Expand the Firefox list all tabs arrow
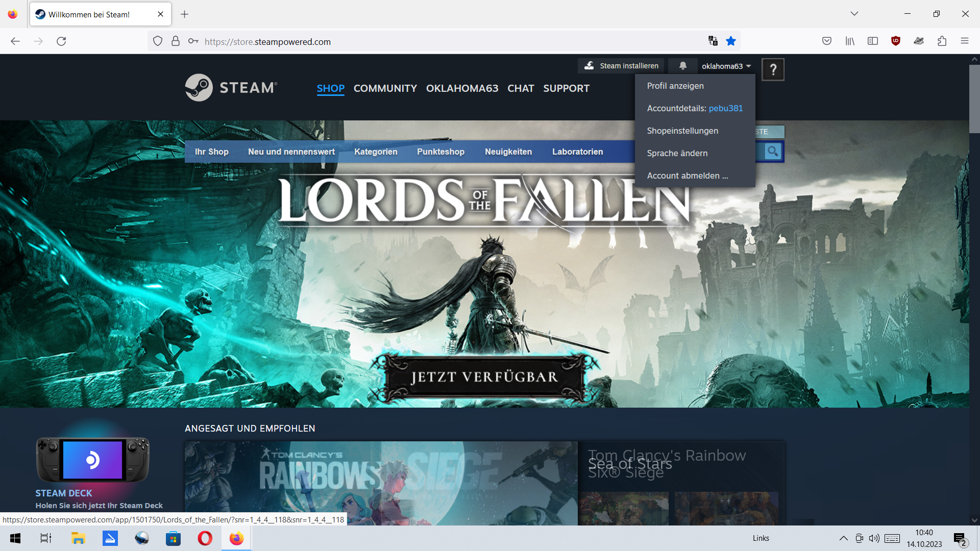The image size is (980, 551). (854, 14)
